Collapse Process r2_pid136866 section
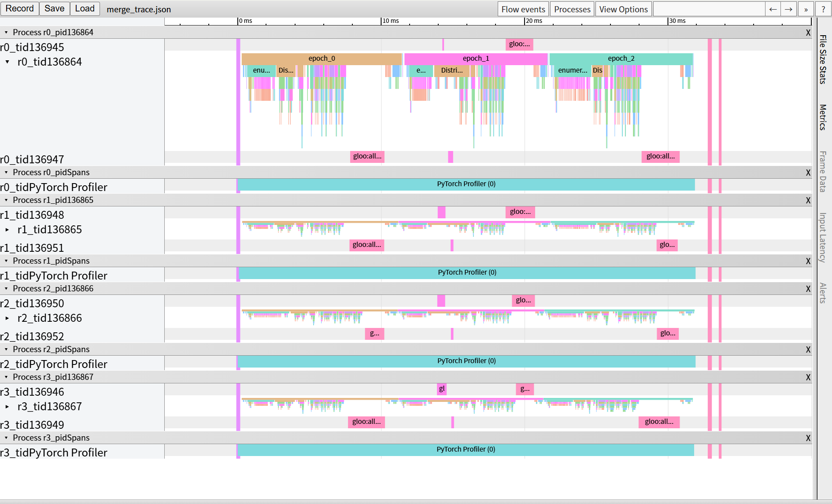 click(x=6, y=288)
